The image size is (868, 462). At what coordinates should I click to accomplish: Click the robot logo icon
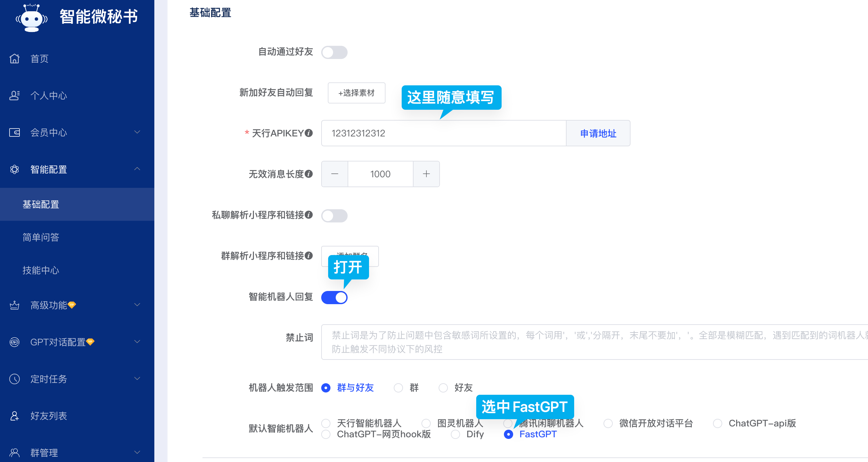pos(31,17)
